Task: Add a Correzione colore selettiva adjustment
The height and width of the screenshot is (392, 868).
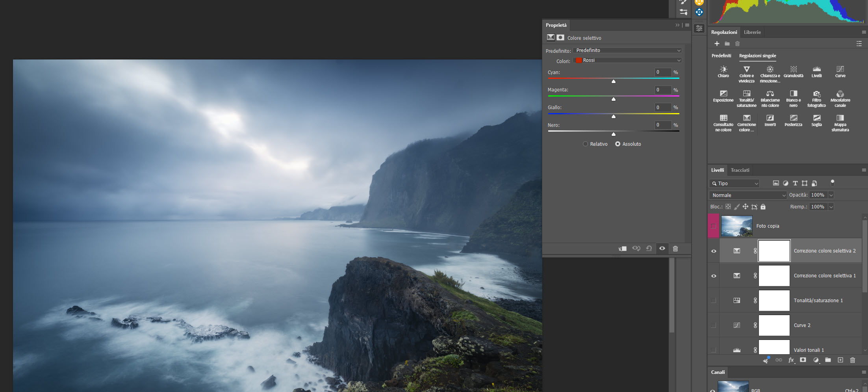Action: (x=746, y=123)
